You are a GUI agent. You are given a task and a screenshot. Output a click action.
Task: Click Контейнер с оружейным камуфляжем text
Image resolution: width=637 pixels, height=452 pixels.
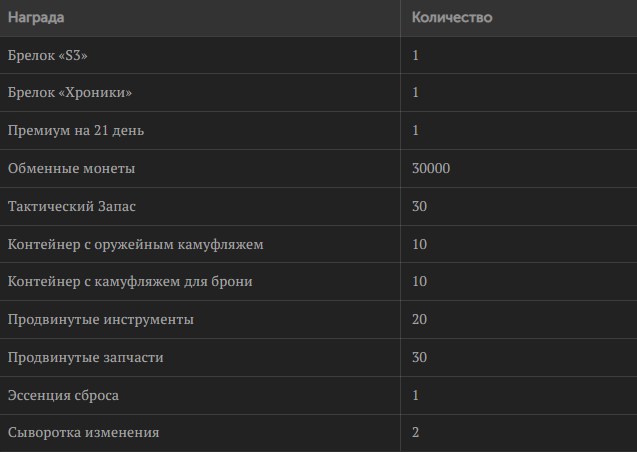coord(136,244)
